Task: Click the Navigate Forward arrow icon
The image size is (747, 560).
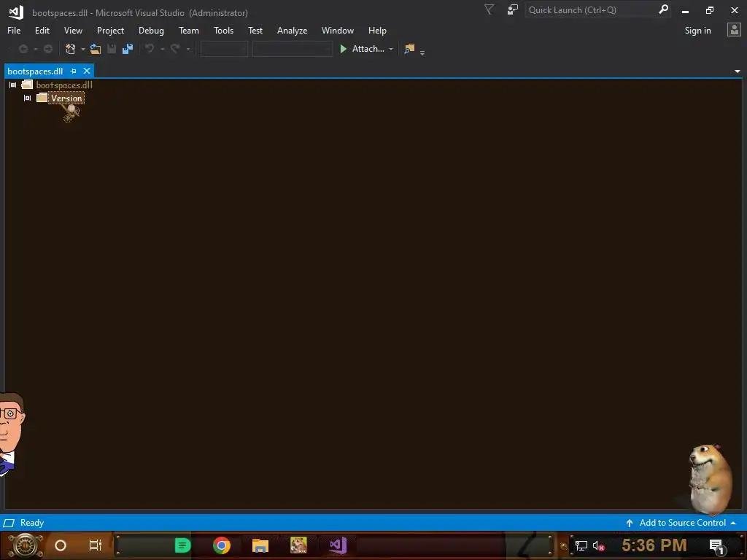Action: tap(47, 49)
